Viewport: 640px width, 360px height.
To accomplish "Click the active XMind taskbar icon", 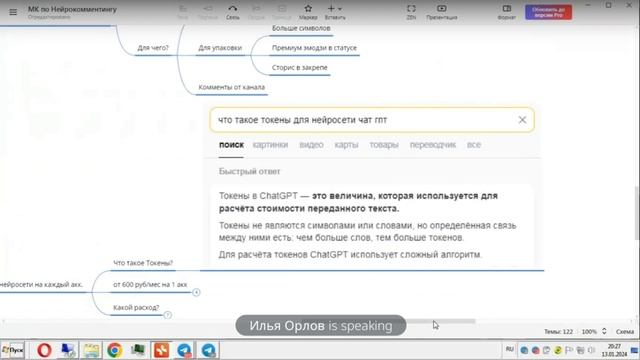I will (161, 350).
